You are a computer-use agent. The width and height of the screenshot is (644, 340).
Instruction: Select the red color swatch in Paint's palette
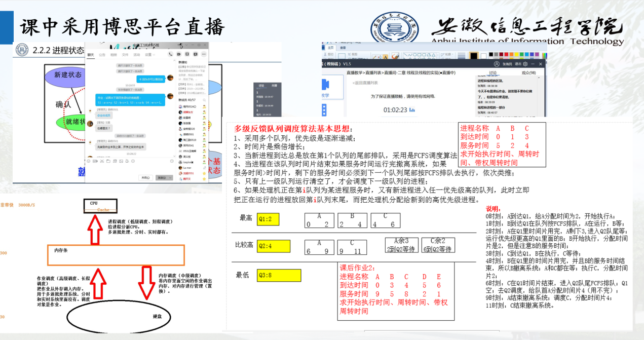click(x=507, y=54)
